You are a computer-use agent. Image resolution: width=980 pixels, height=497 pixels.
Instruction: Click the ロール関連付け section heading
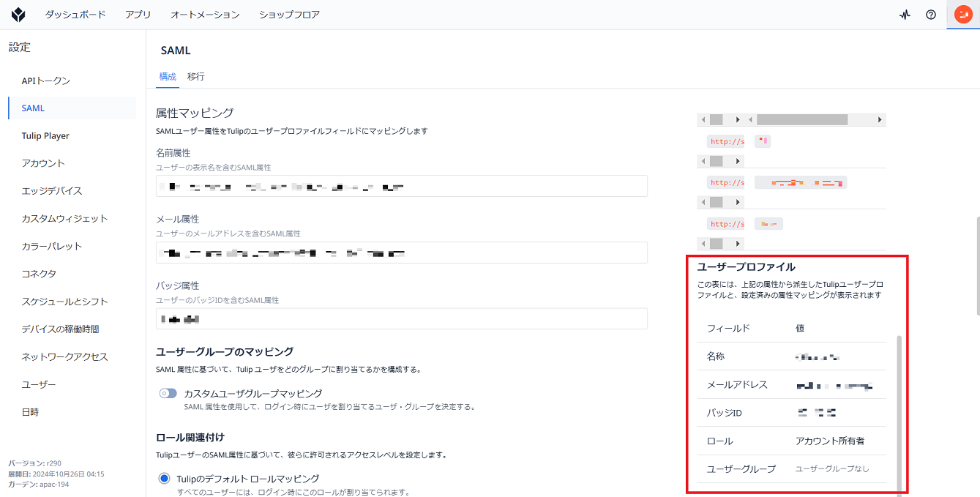[190, 438]
